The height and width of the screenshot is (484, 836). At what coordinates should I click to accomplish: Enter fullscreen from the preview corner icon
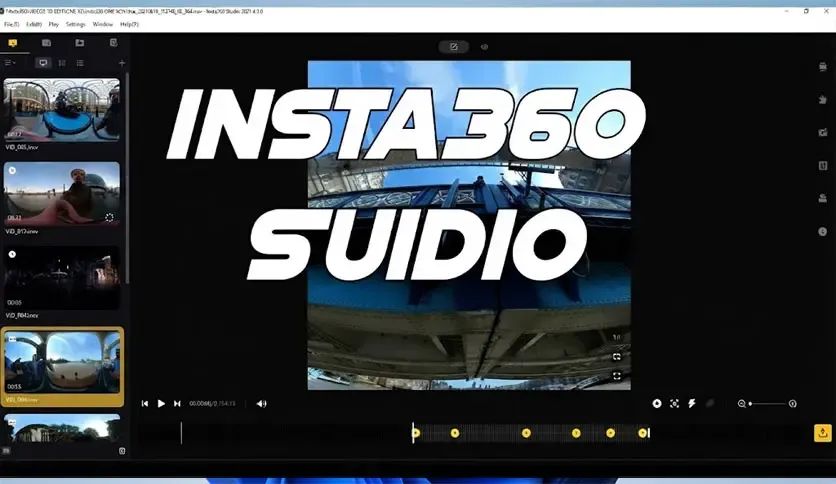click(x=616, y=376)
